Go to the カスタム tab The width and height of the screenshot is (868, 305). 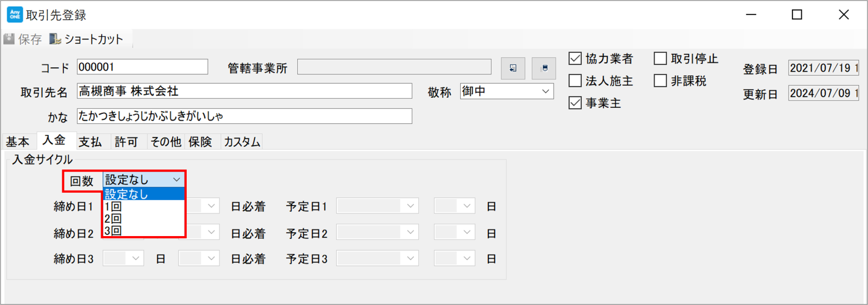click(242, 142)
